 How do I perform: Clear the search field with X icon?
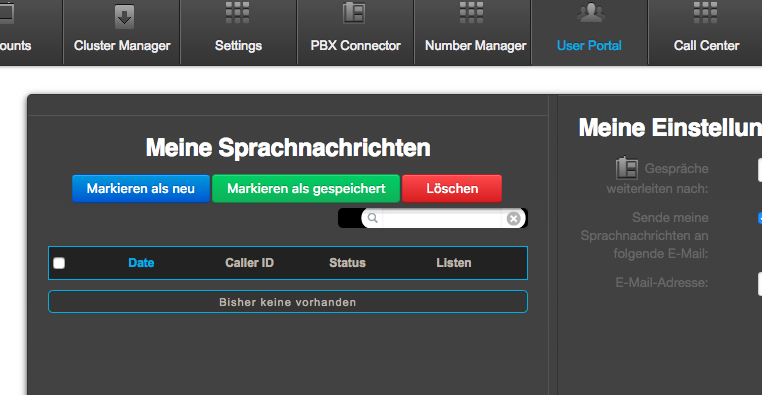[513, 219]
